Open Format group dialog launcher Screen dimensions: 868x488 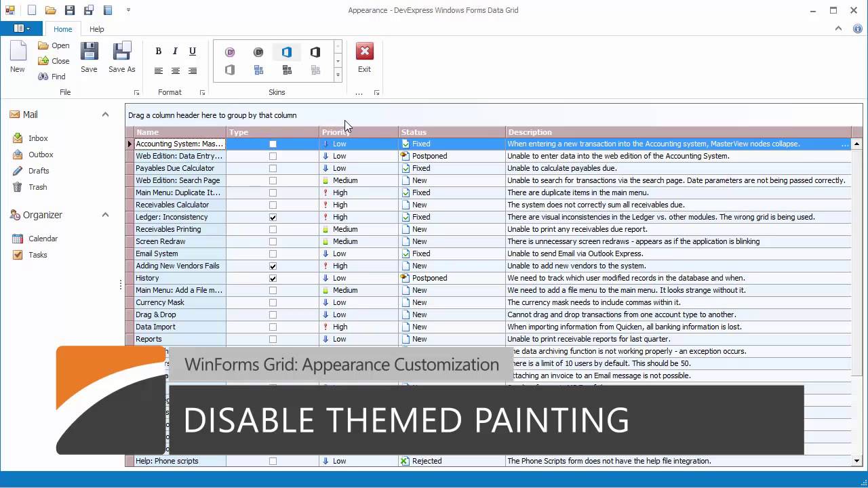click(202, 93)
